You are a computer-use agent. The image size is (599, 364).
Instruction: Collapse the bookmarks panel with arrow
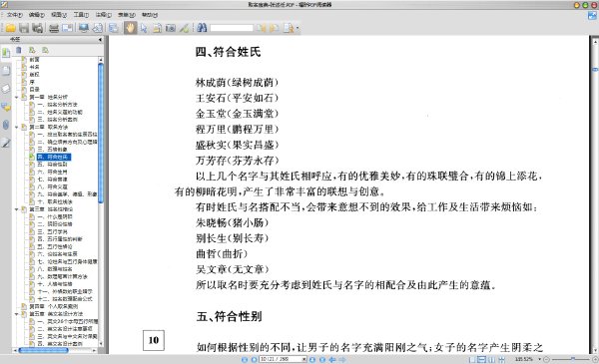[100, 39]
